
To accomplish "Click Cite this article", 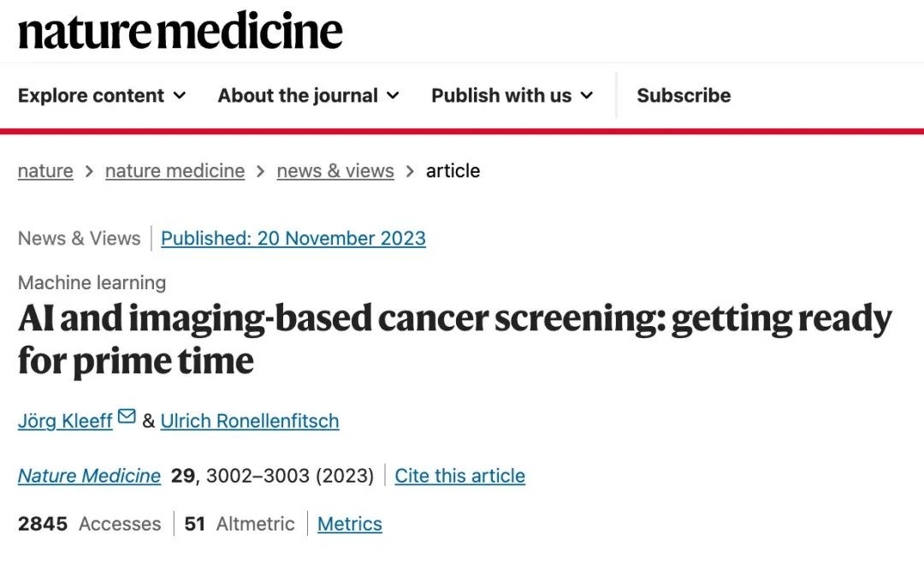I will tap(459, 476).
